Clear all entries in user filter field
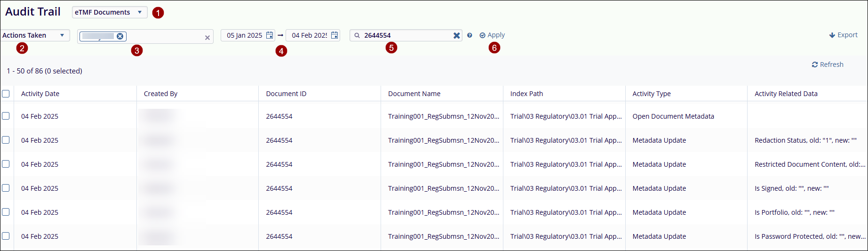 (x=207, y=38)
